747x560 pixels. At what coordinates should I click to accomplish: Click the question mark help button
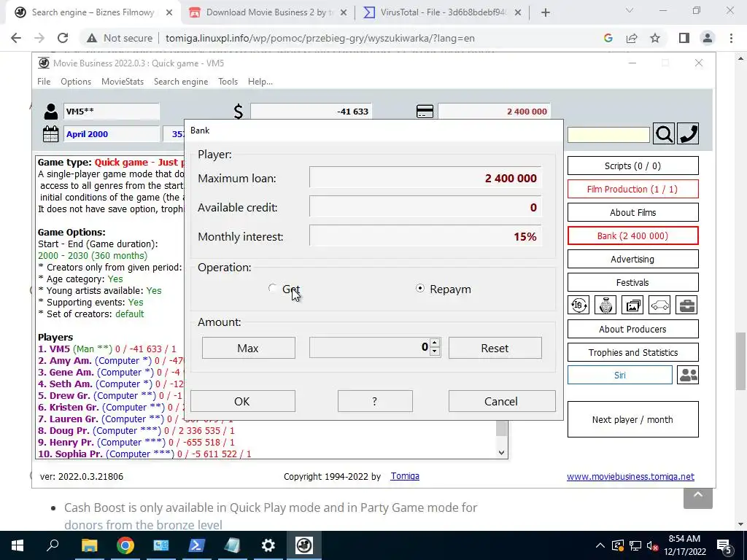point(375,402)
